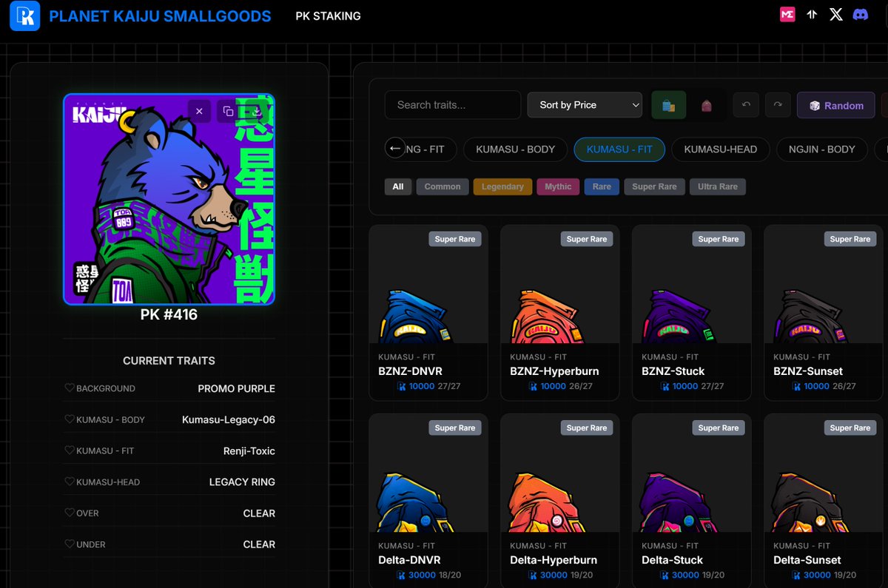Viewport: 888px width, 588px height.
Task: Click Super Rare badge on Delta-Sunset card
Action: 850,428
